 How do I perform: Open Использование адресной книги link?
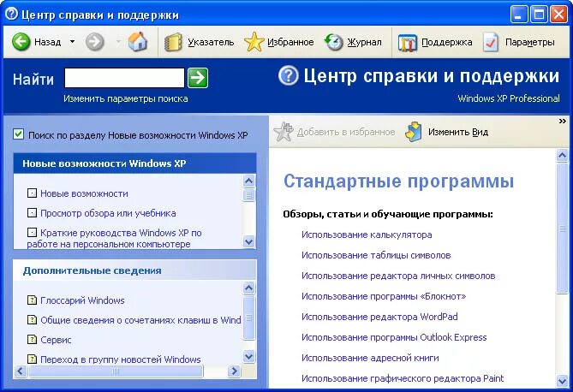pos(370,358)
